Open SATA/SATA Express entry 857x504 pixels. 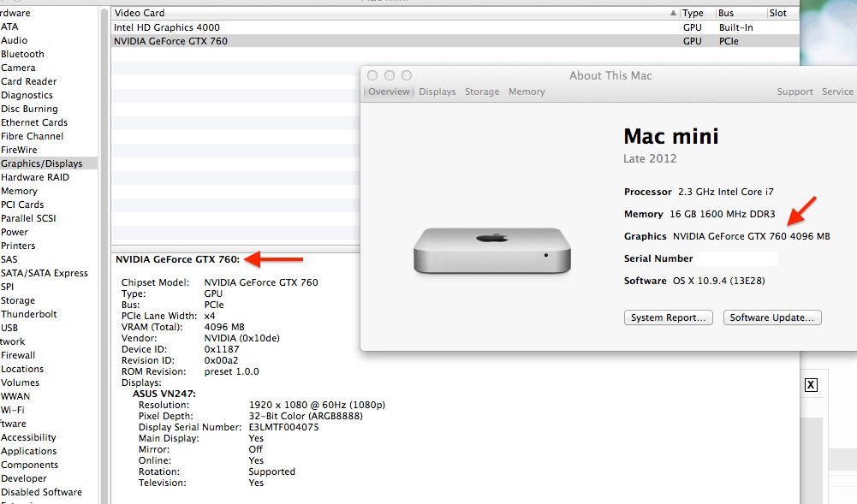(x=45, y=273)
